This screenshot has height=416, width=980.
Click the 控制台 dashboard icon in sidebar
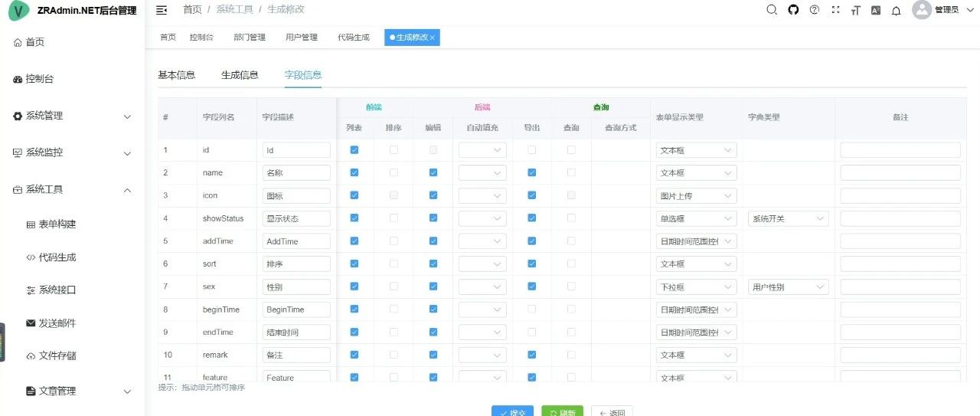pos(18,79)
